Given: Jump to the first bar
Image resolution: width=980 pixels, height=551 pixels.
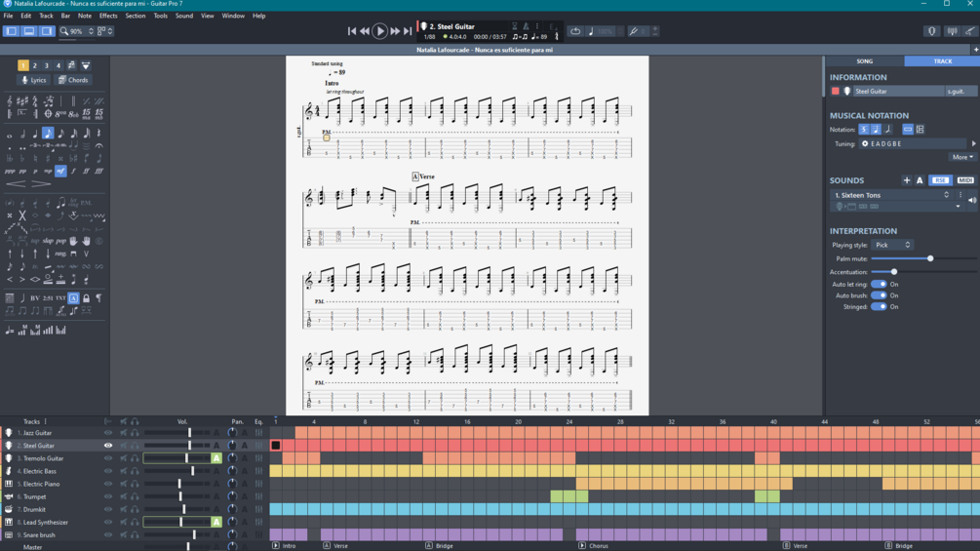Looking at the screenshot, I should tap(352, 30).
